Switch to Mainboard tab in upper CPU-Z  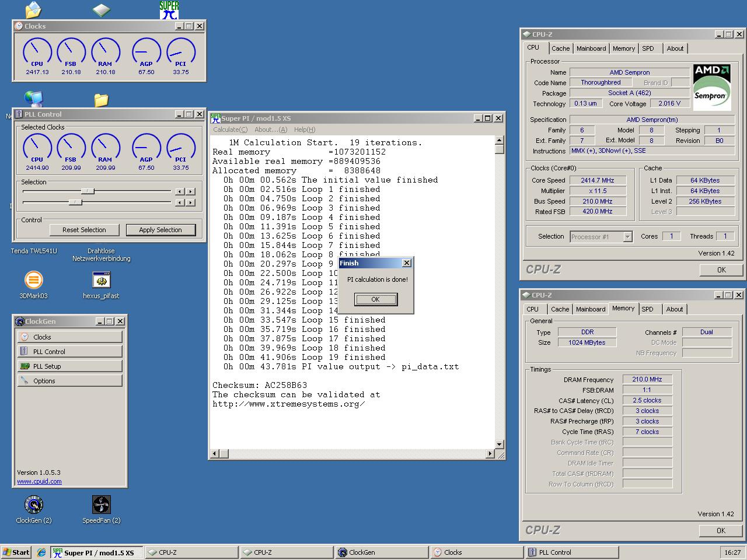(x=591, y=48)
